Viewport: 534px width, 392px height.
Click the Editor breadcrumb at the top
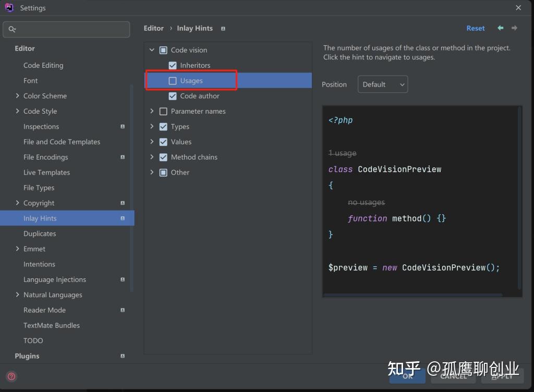(x=153, y=28)
